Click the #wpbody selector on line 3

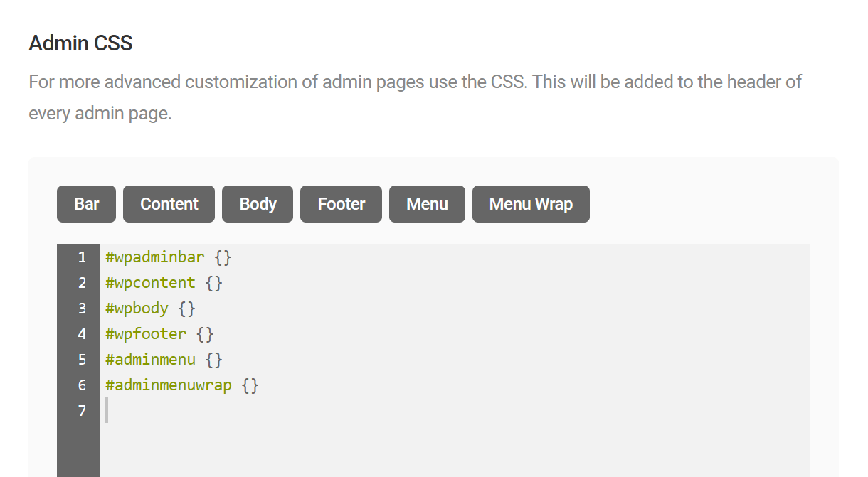coord(137,308)
